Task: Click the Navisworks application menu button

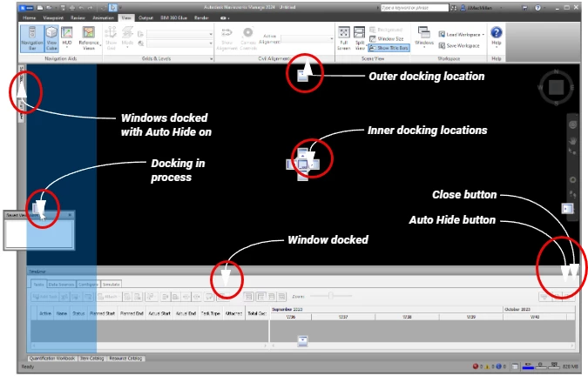Action: [x=26, y=8]
